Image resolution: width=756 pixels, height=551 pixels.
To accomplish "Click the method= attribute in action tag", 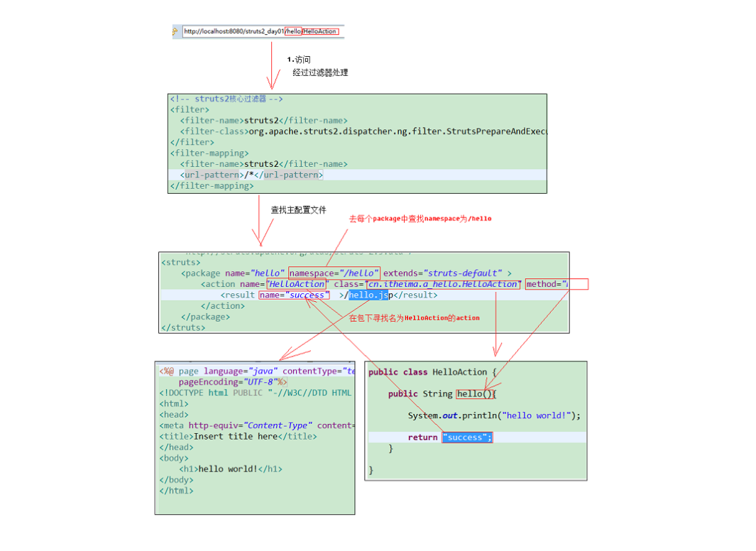I will [557, 285].
